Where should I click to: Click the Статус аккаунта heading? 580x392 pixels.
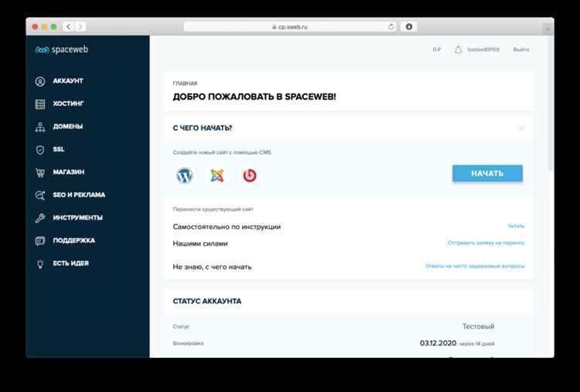pyautogui.click(x=207, y=302)
